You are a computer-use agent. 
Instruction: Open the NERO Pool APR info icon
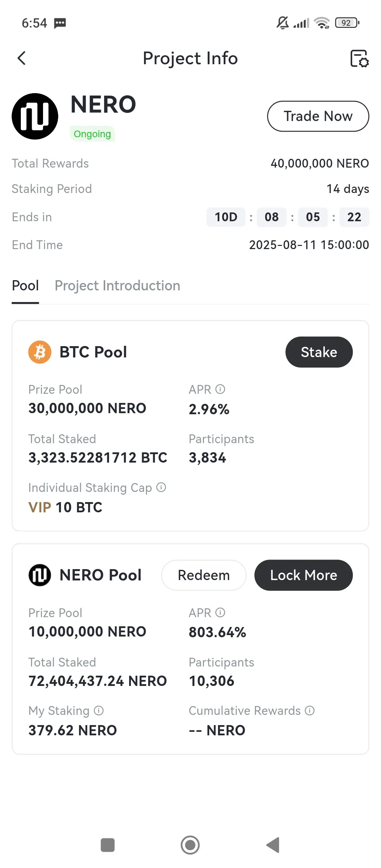(x=220, y=613)
